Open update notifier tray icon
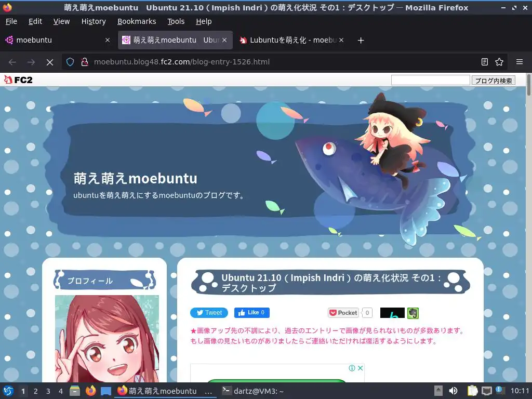 point(500,390)
